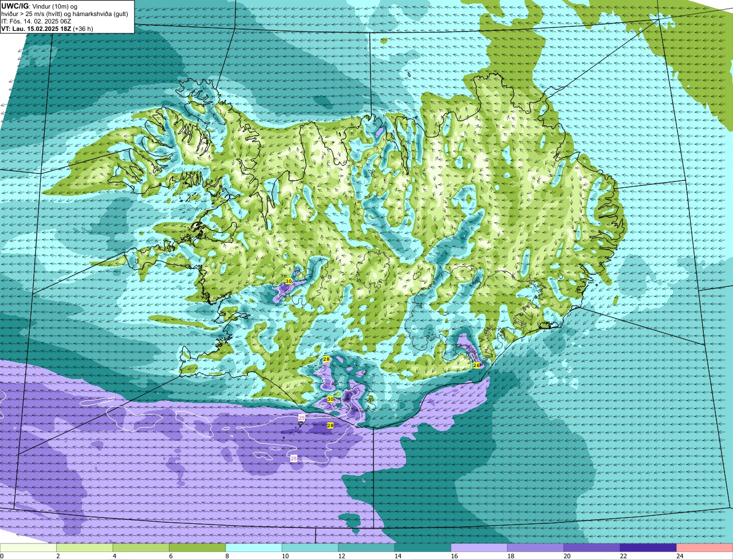Click the pale yellow 0–2 m/s legend swatch
The image size is (733, 560).
(28, 548)
